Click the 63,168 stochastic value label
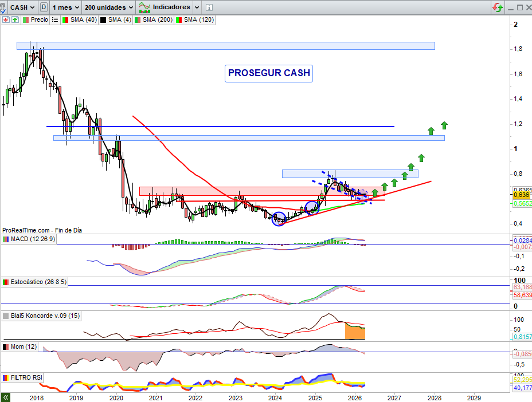 pyautogui.click(x=522, y=287)
